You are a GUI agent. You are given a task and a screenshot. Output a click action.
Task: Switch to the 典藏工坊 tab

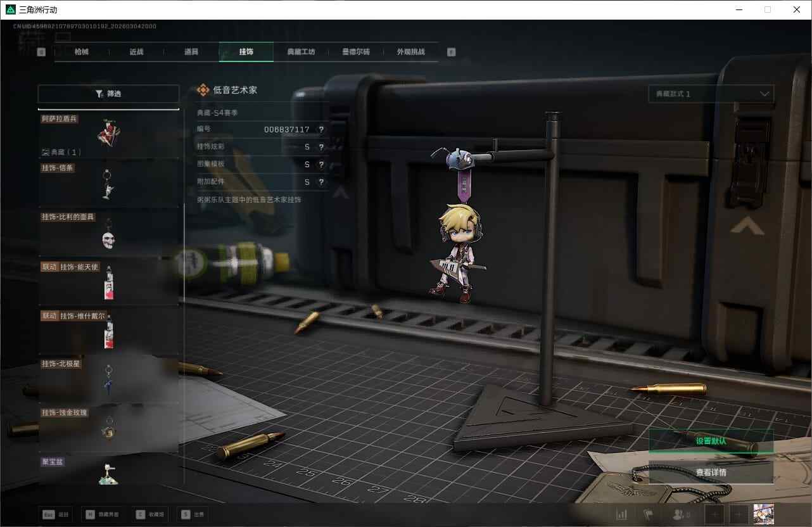[x=301, y=52]
